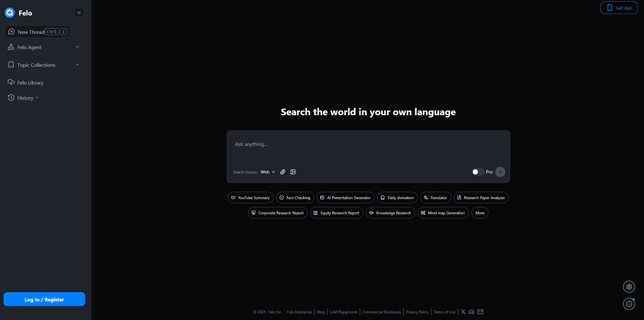Open the settings gear icon
This screenshot has height=320, width=644.
click(629, 287)
